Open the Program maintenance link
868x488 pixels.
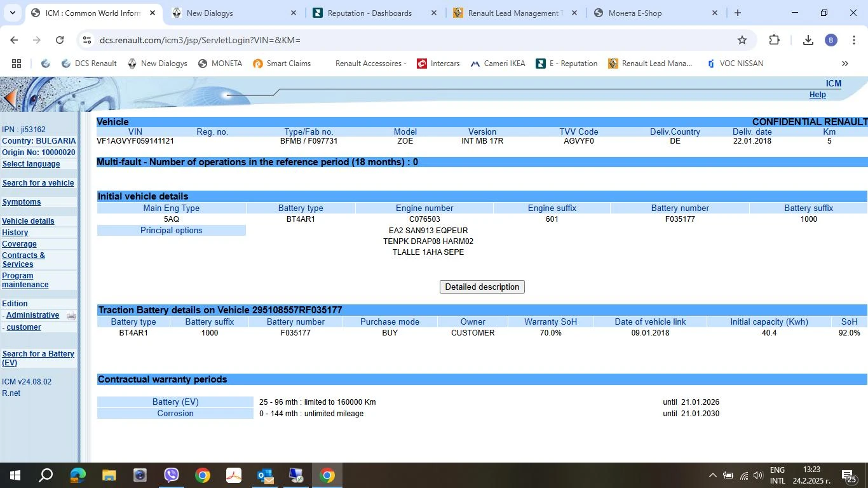[25, 280]
